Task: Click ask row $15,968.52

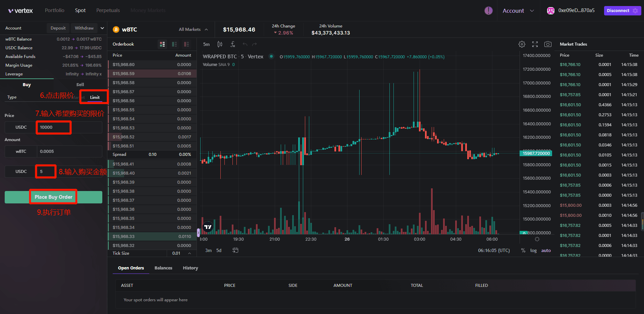Action: 152,137
